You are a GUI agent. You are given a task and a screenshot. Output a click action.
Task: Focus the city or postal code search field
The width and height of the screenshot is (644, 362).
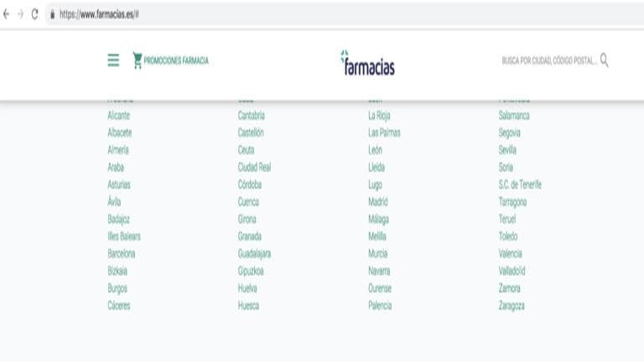tap(549, 60)
